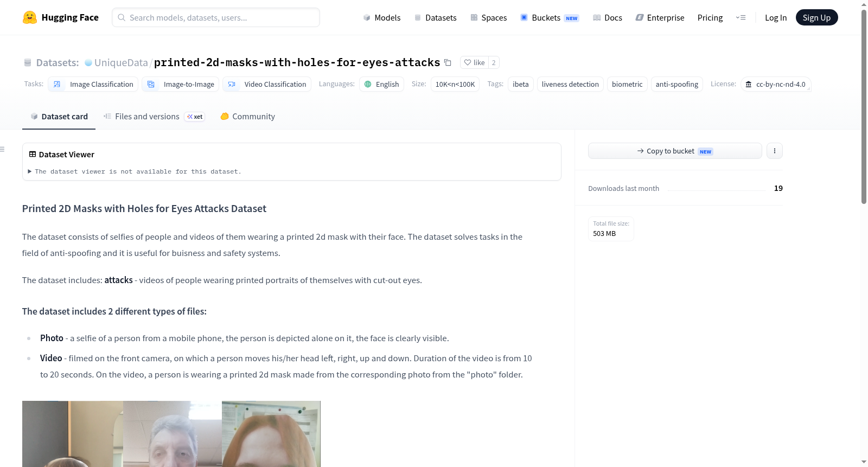View the like count of 2

494,62
